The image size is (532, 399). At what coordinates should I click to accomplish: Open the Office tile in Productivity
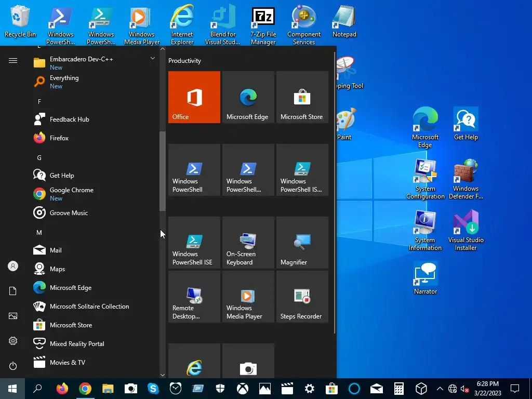(194, 97)
